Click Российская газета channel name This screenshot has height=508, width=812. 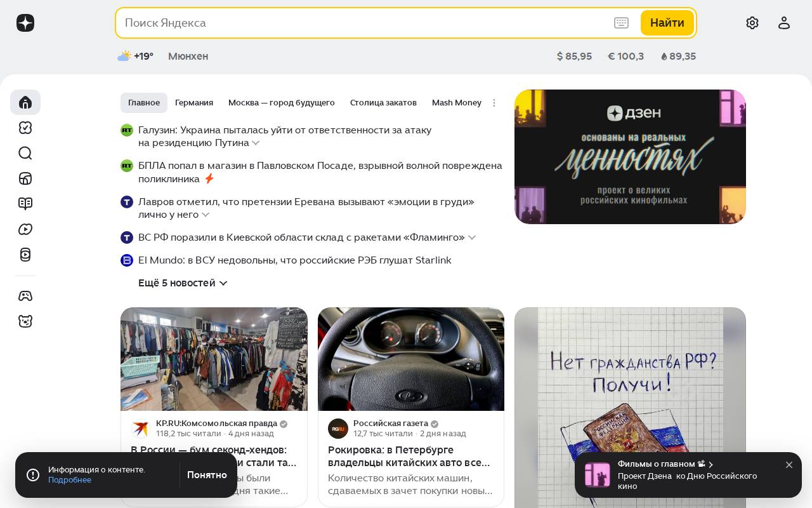coord(391,424)
